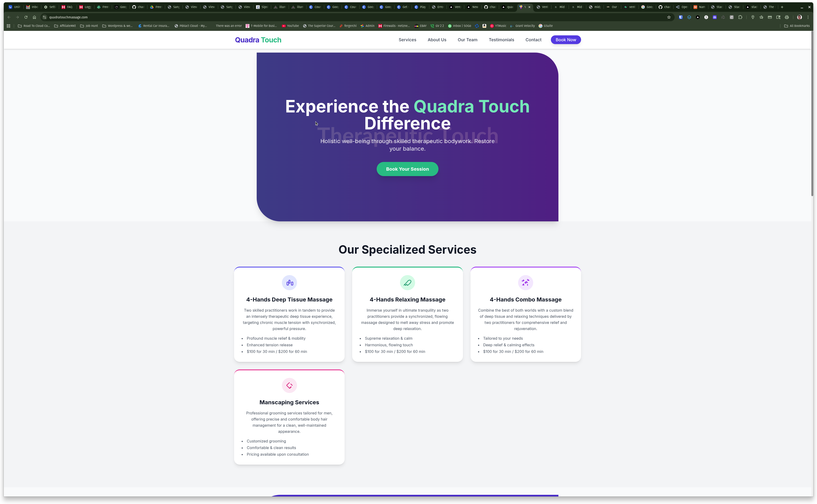
Task: Click the pink icon on the Manscaping Services card
Action: pyautogui.click(x=289, y=385)
